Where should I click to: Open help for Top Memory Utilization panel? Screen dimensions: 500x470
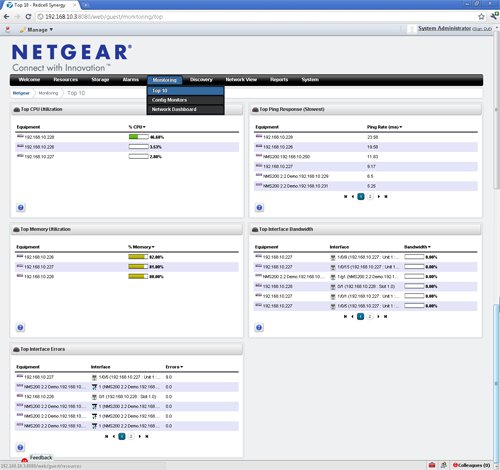(x=20, y=328)
